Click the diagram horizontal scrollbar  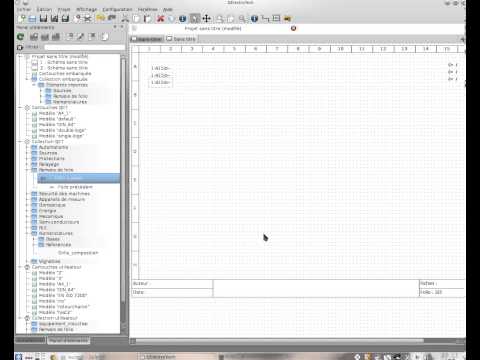pyautogui.click(x=280, y=341)
